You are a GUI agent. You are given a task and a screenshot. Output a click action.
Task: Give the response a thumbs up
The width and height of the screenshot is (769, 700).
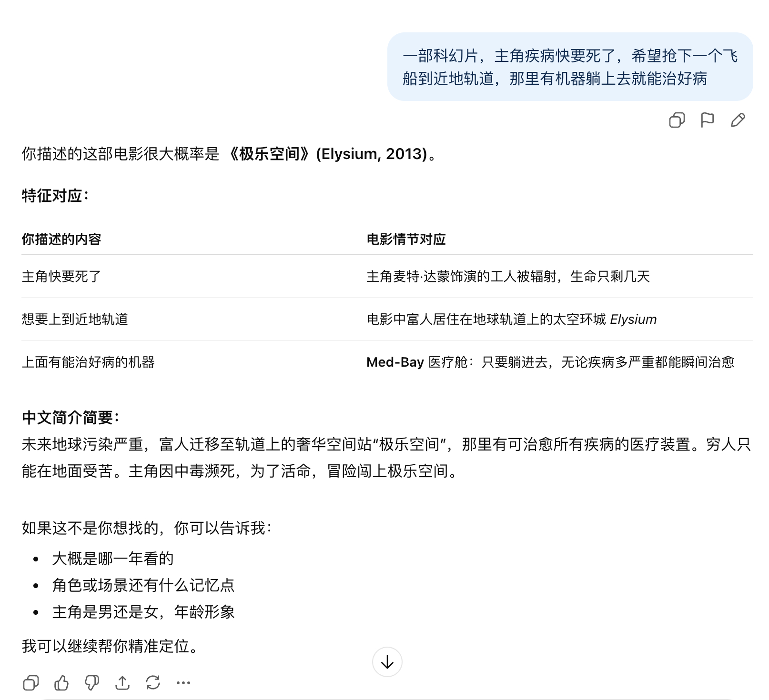[61, 683]
